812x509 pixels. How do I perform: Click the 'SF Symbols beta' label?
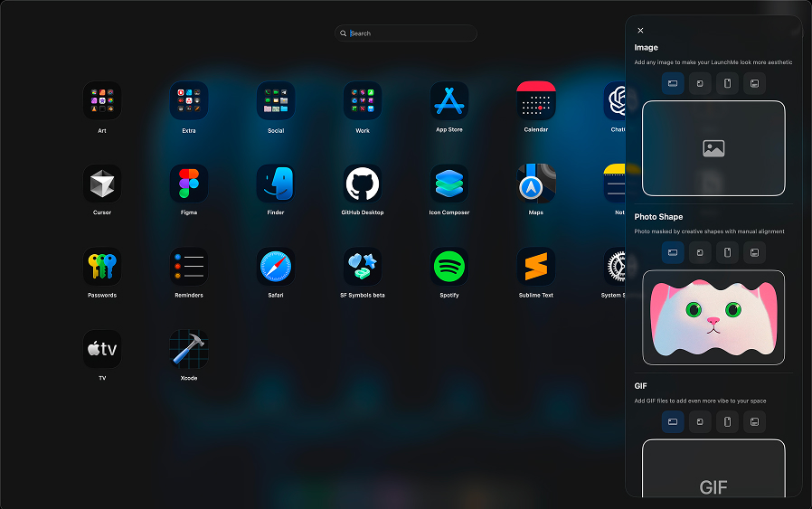tap(363, 295)
